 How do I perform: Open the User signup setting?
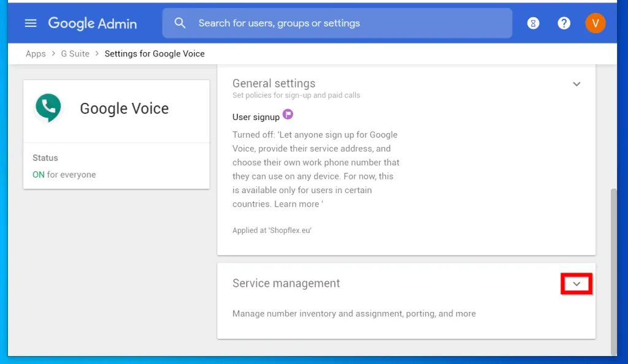click(256, 117)
